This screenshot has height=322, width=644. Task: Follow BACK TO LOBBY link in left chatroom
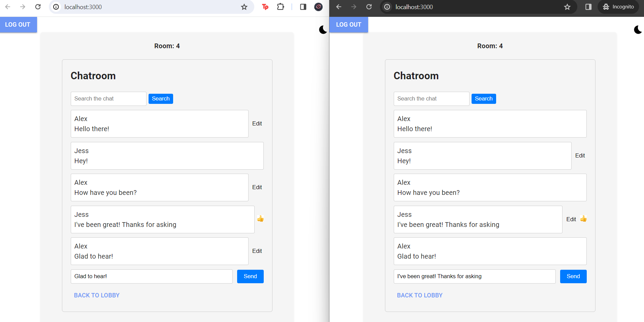97,295
